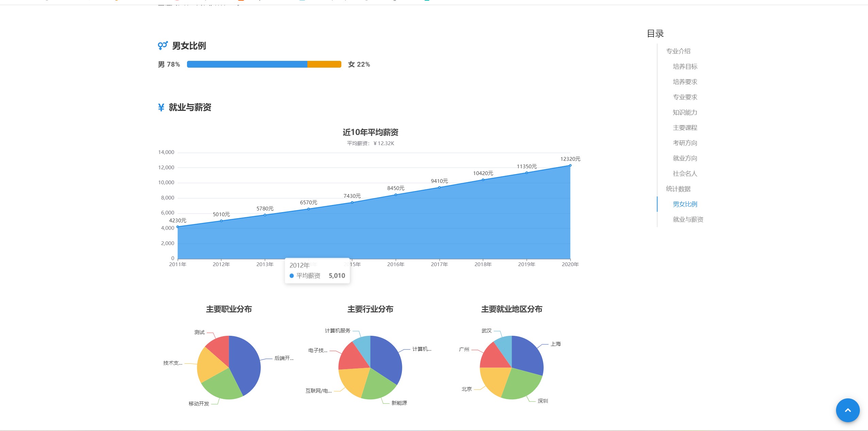
Task: Click the orange female 22% bar segment
Action: (324, 64)
